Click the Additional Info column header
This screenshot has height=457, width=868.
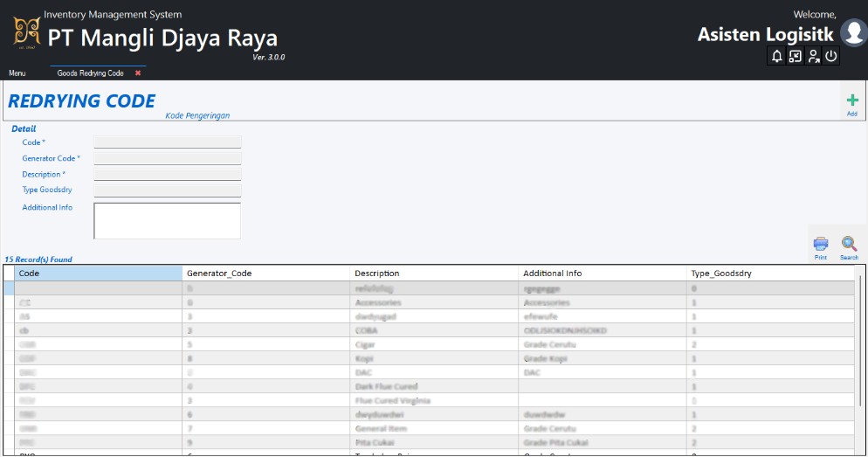coord(602,274)
